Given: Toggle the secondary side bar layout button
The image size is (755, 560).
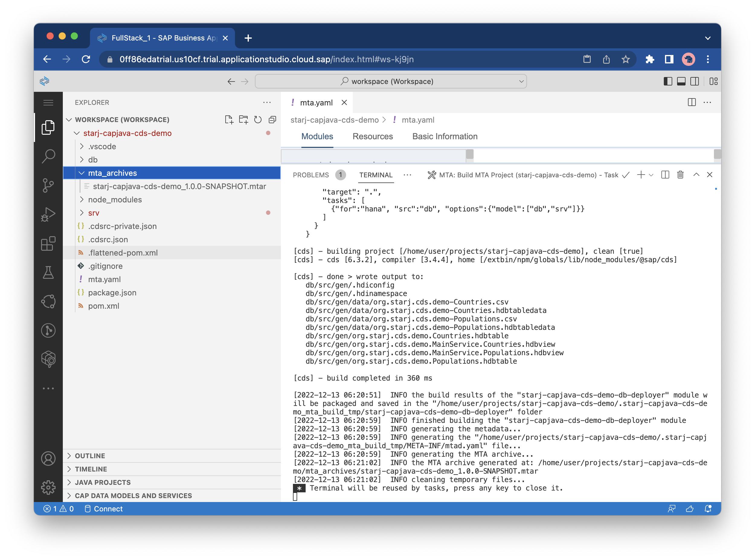Looking at the screenshot, I should (694, 81).
